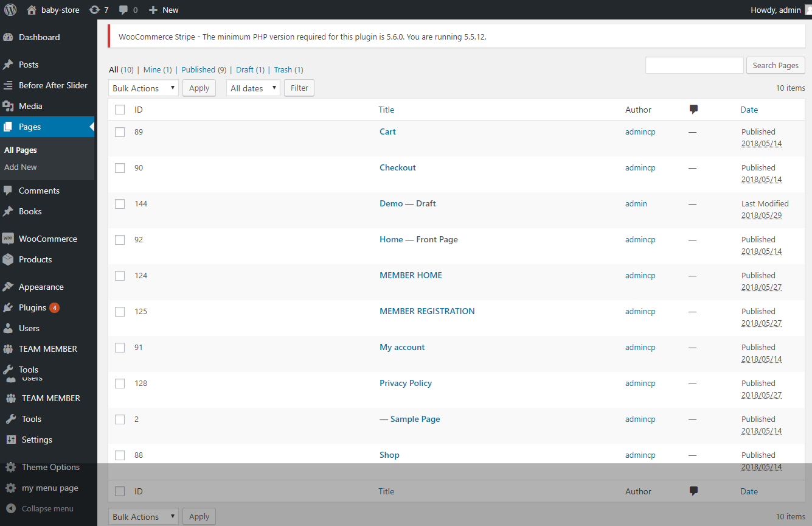Image resolution: width=812 pixels, height=526 pixels.
Task: Sort by the Title column header above the table
Action: [386, 110]
